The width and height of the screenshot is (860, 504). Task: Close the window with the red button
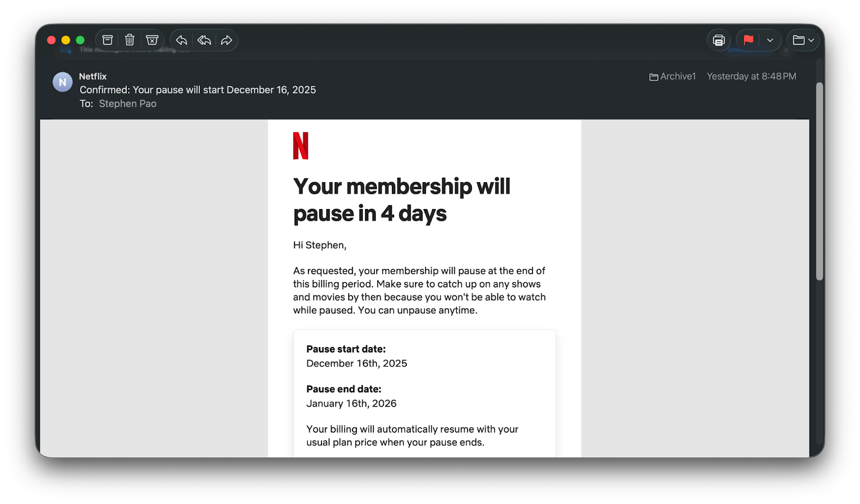click(x=52, y=40)
